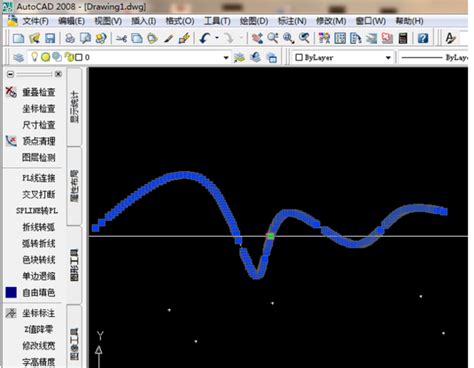Open the 格式(O) menu

click(x=180, y=21)
